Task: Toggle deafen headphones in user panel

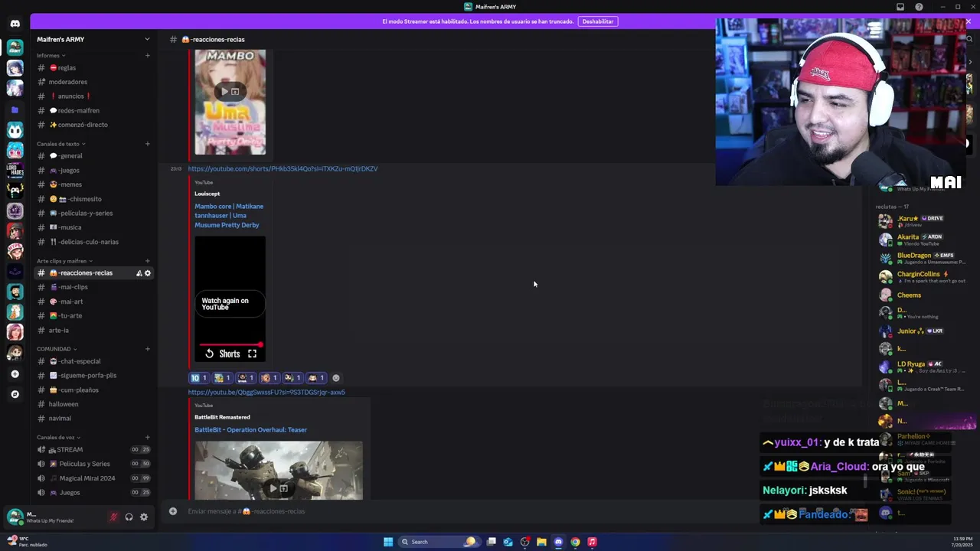Action: click(x=129, y=517)
